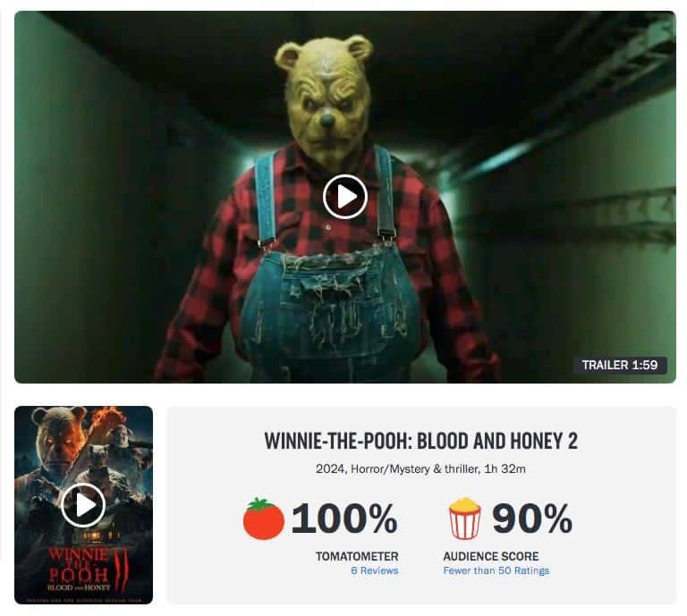This screenshot has width=687, height=616.
Task: Click the bear mask face in trailer frame
Action: [325, 98]
